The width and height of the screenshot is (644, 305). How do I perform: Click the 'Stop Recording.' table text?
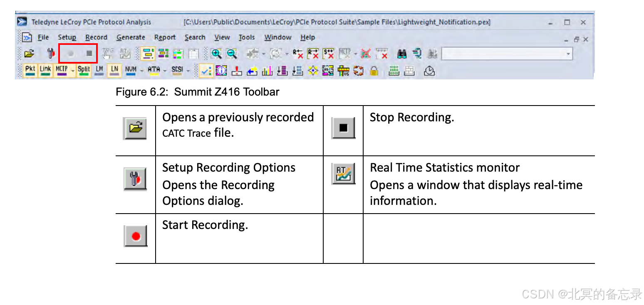(x=412, y=118)
